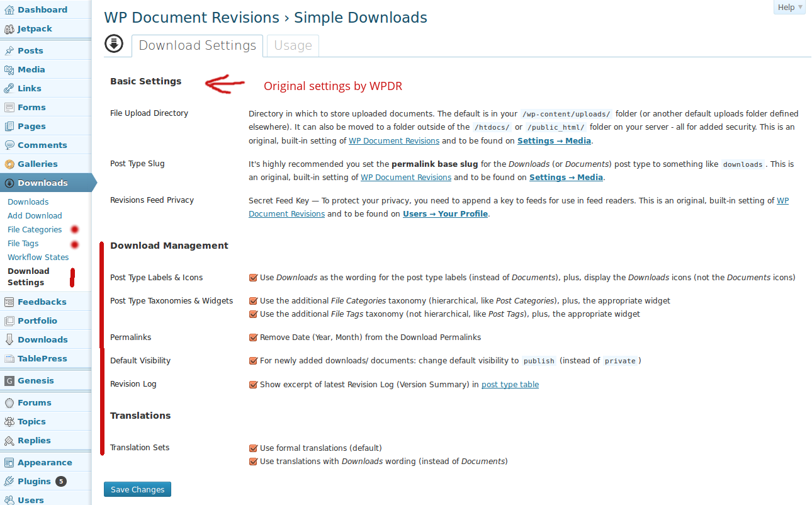Open Downloads submenu item
The image size is (812, 505).
click(28, 202)
